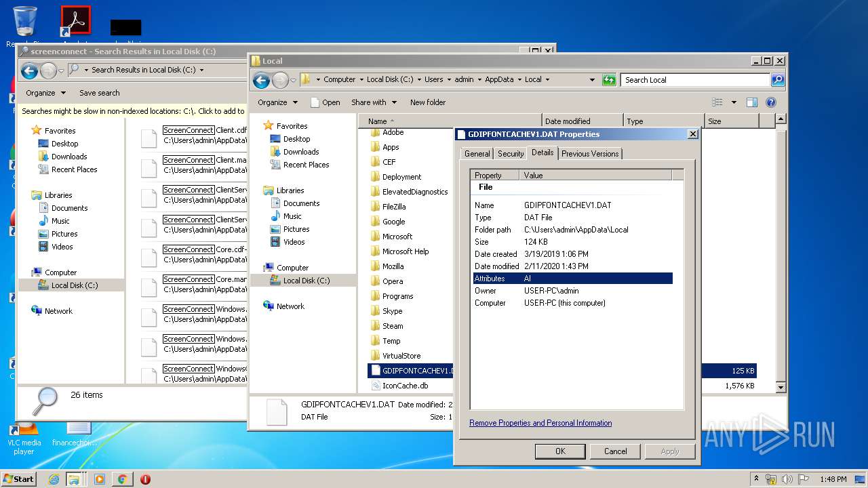Select Desktop under Favorites in Local window

[x=296, y=139]
